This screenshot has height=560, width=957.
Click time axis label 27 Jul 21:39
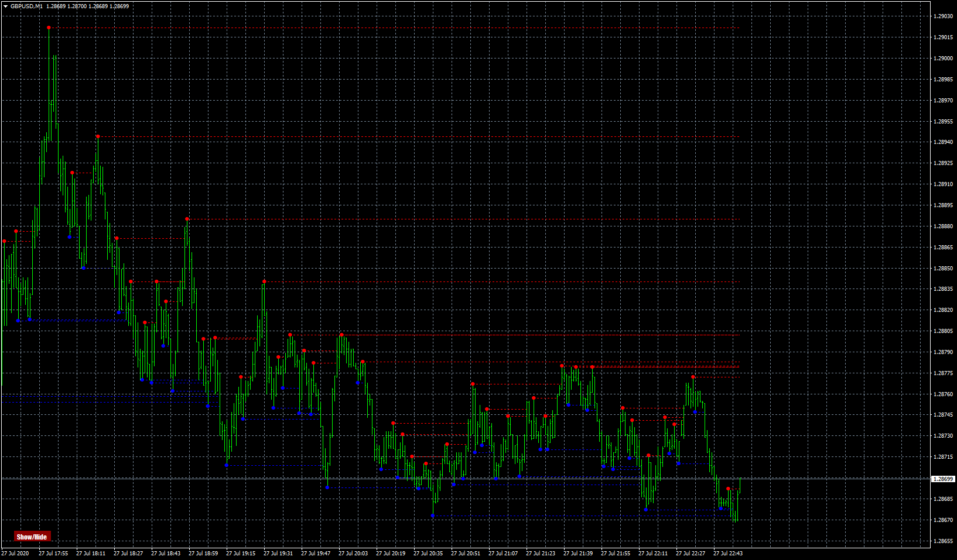pyautogui.click(x=578, y=554)
